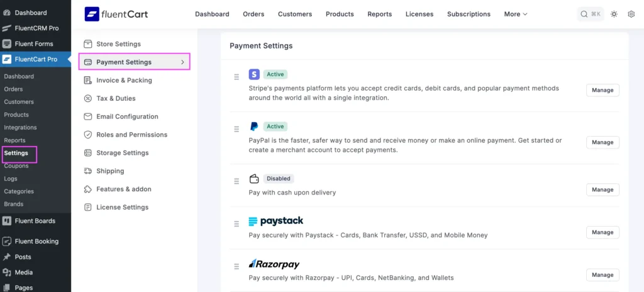644x292 pixels.
Task: Manage the Paystack payment method
Action: [x=602, y=232]
